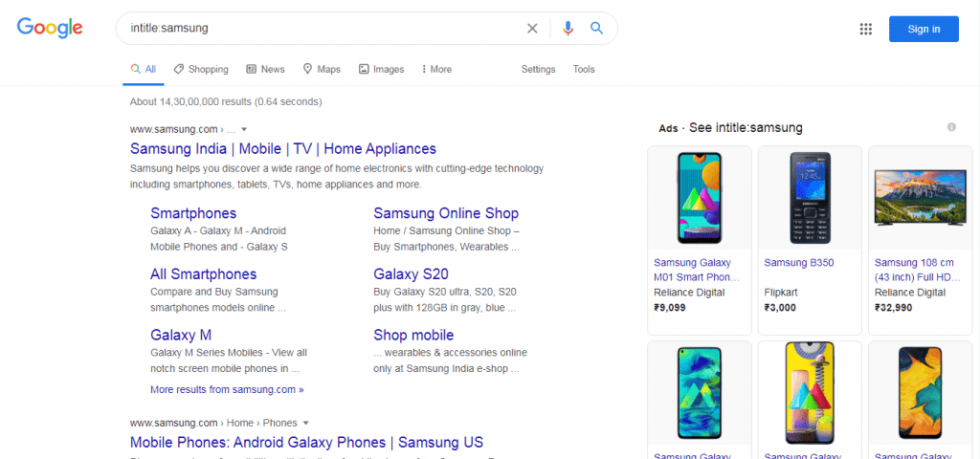Click the blue magnifier search icon

pyautogui.click(x=597, y=29)
